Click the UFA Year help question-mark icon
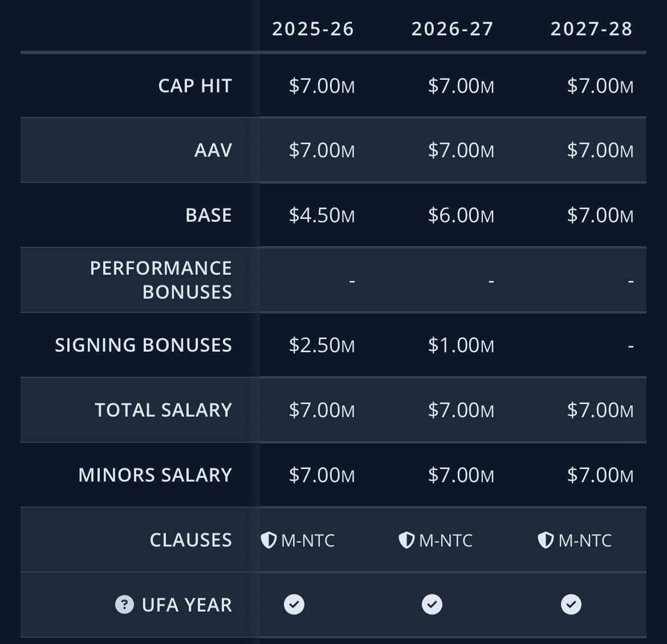The image size is (667, 644). [x=124, y=604]
